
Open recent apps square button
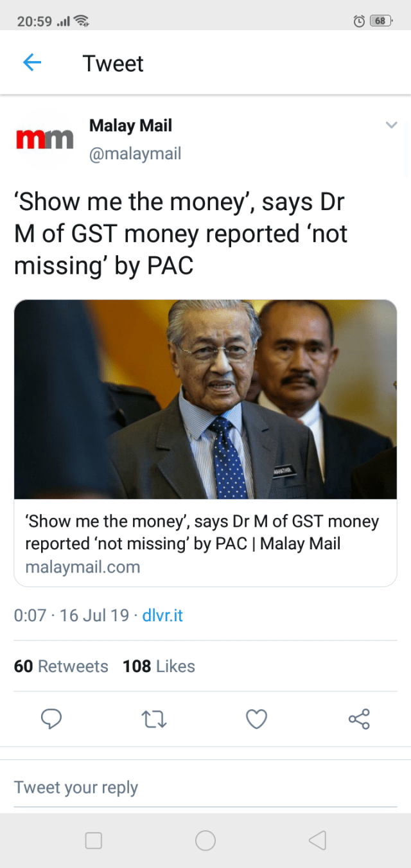click(94, 840)
